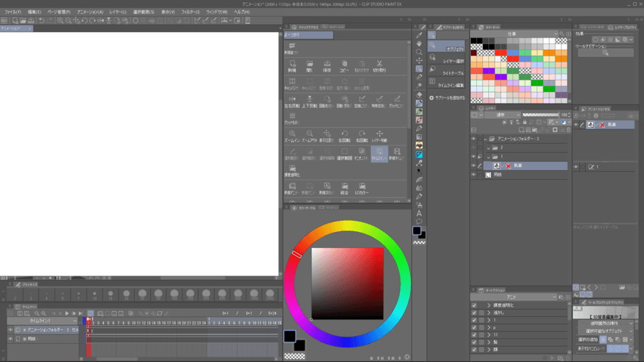Click the 左回転 rotate left icon
This screenshot has height=362, width=644.
344,136
